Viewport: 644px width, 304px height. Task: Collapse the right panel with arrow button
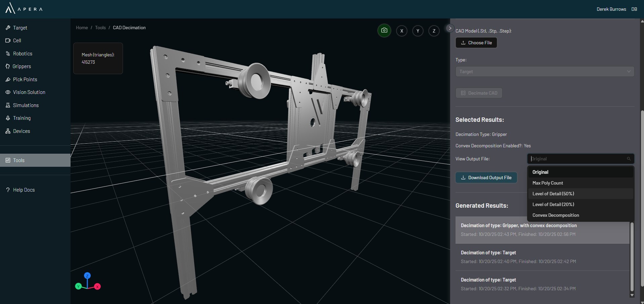coord(450,28)
